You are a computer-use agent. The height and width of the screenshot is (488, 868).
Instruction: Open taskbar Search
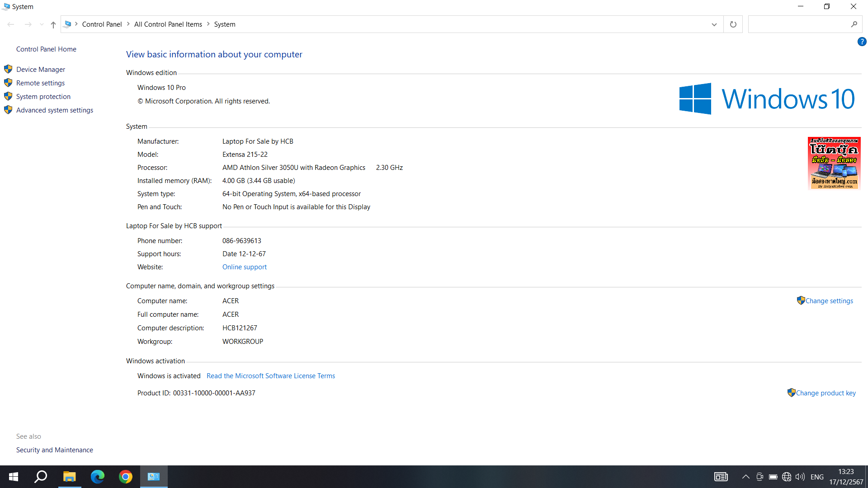(41, 477)
